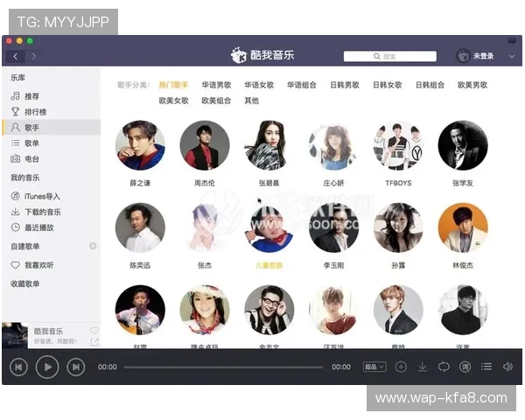Click the 薛之谦 name label
This screenshot has height=420, width=525.
tap(140, 183)
